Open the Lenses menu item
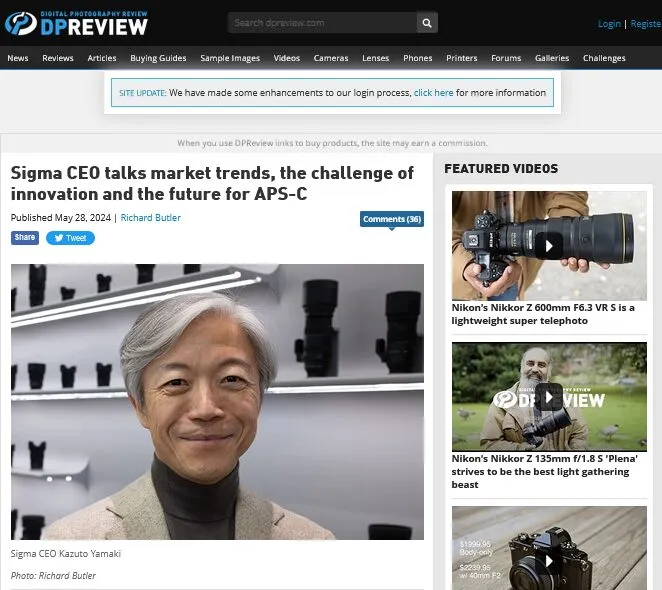 click(376, 58)
